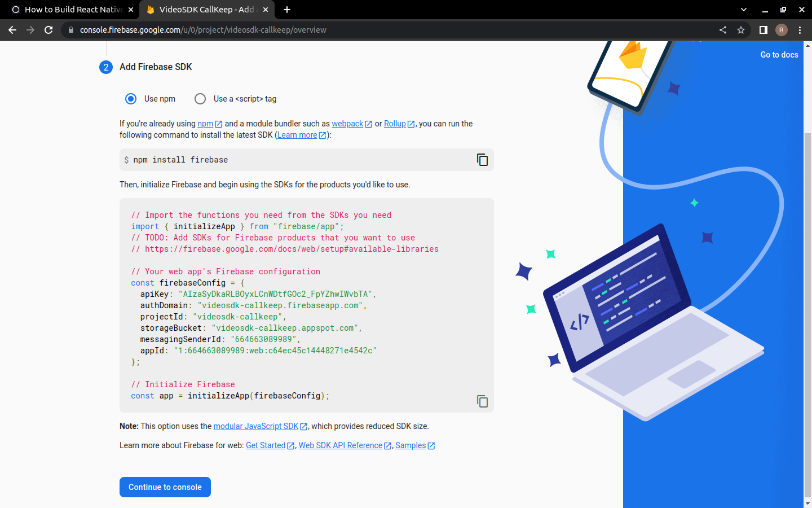The width and height of the screenshot is (812, 508).
Task: Click the appId value string
Action: click(x=275, y=351)
